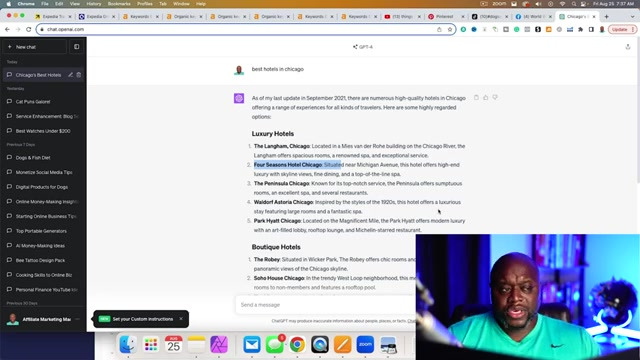Click the browser back arrow
This screenshot has height=360, width=640.
click(x=7, y=29)
